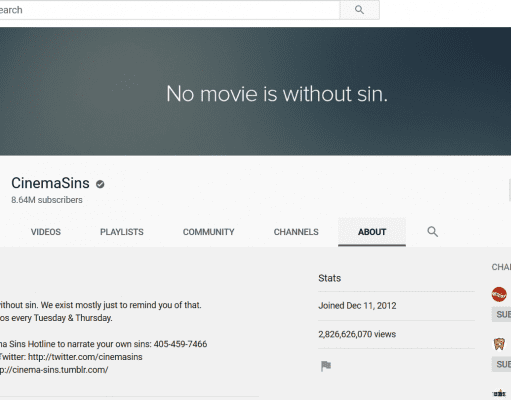
Task: Click the second featured channel avatar
Action: tap(499, 344)
